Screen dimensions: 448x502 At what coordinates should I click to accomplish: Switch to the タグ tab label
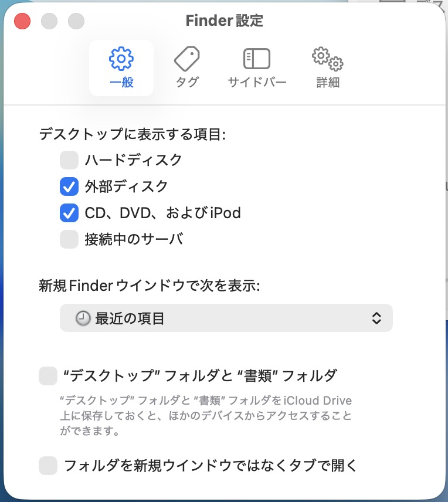coord(187,83)
